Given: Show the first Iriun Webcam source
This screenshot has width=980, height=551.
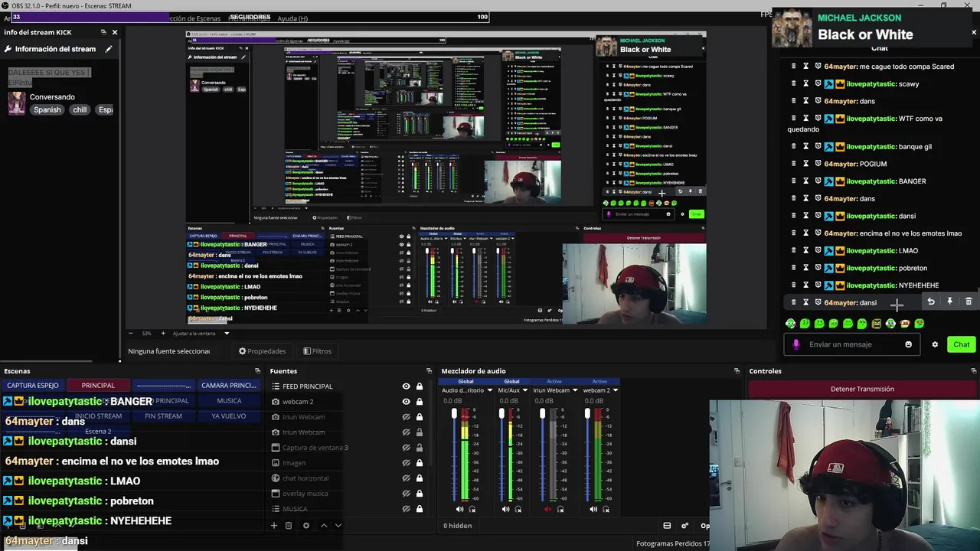Looking at the screenshot, I should tap(407, 417).
